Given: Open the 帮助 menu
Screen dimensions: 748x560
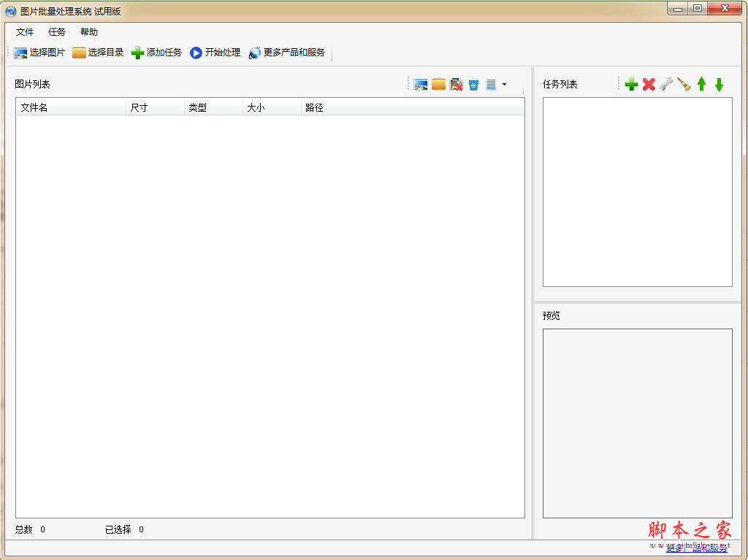Looking at the screenshot, I should coord(88,31).
